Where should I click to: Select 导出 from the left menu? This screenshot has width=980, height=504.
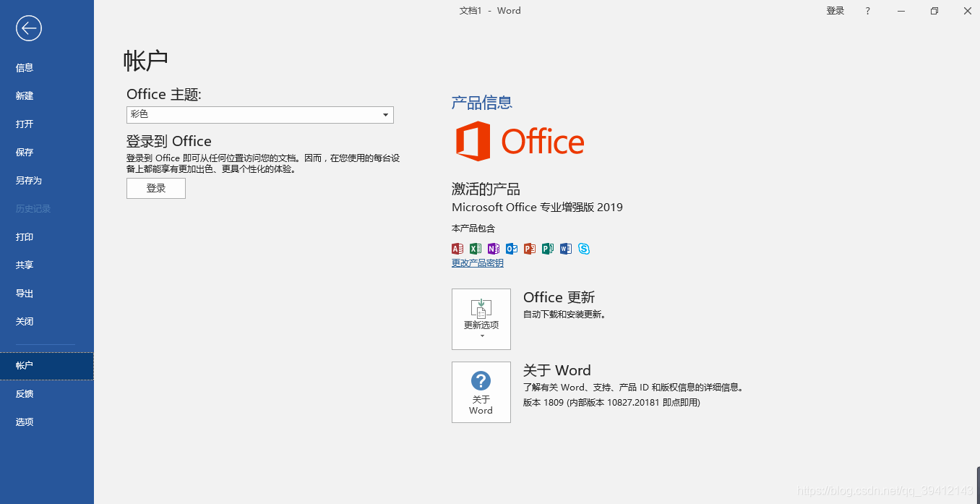coord(24,293)
